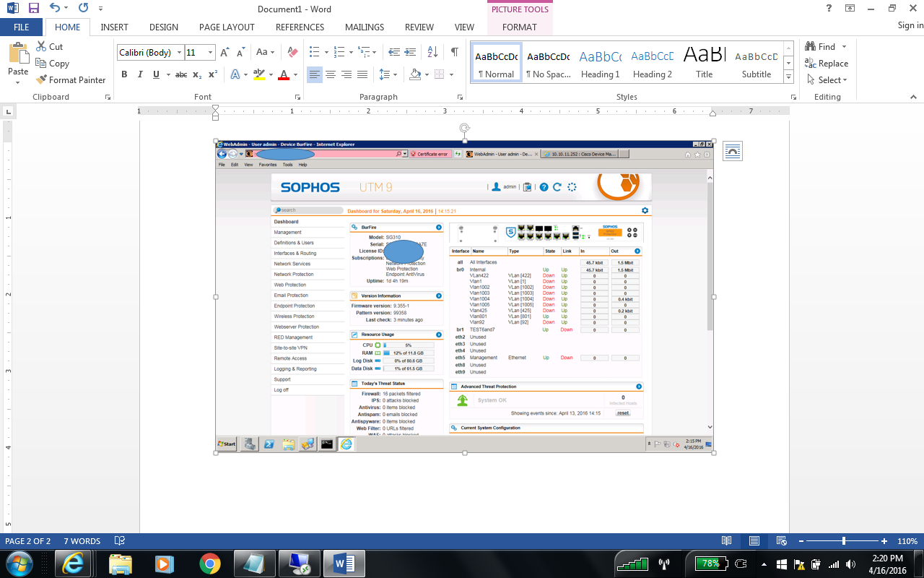Increase the paragraph indent
924x578 pixels.
[x=411, y=52]
